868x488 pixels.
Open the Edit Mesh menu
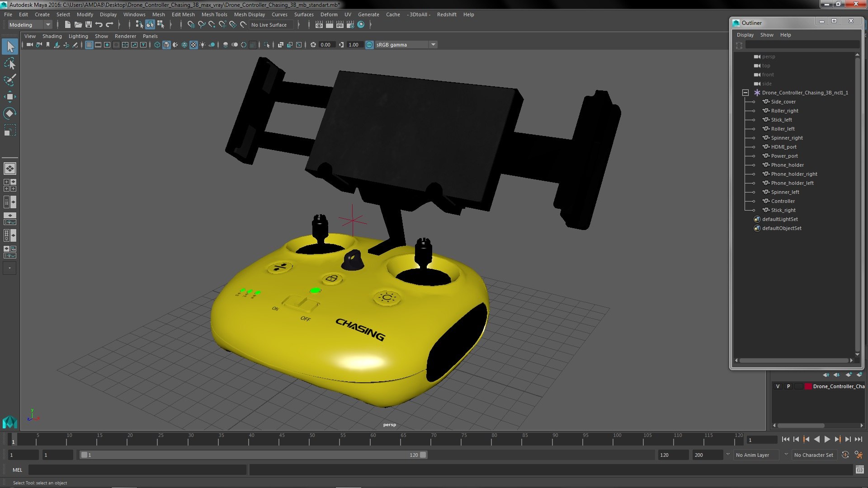tap(183, 14)
